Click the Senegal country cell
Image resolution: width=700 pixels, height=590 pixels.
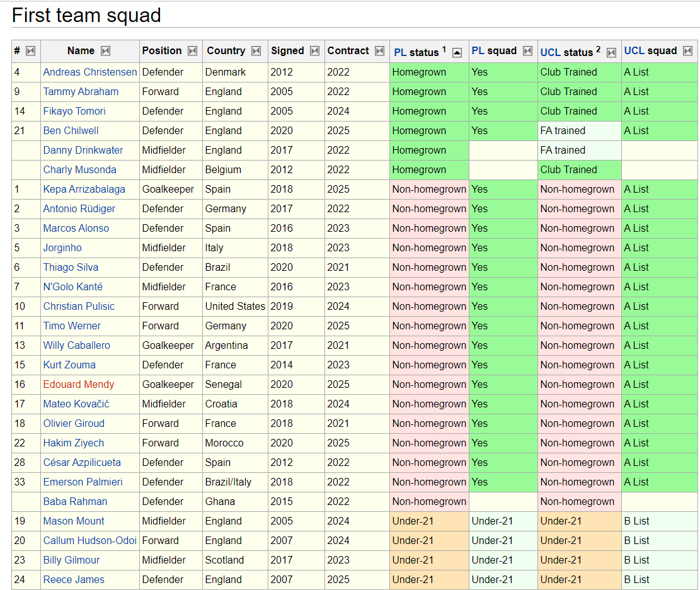tap(235, 385)
